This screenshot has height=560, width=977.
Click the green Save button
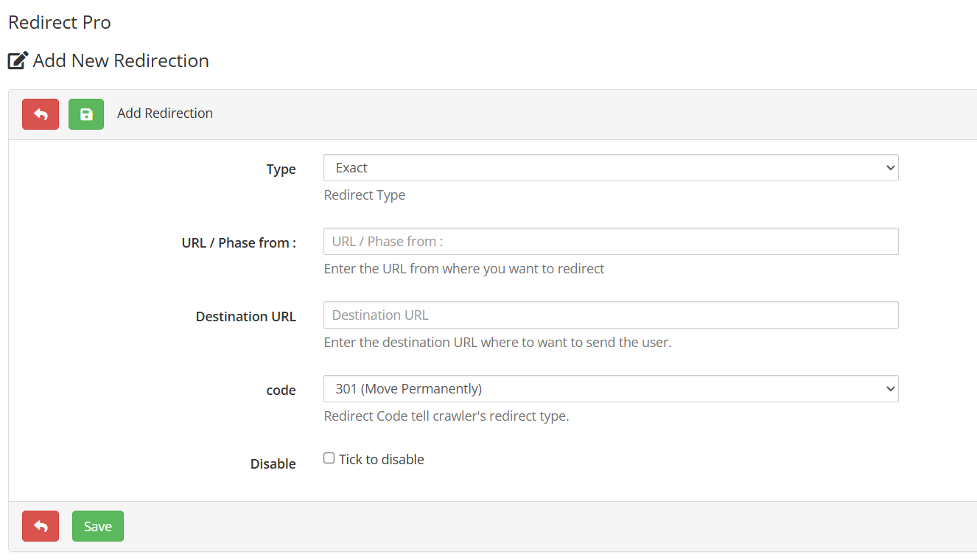coord(98,526)
